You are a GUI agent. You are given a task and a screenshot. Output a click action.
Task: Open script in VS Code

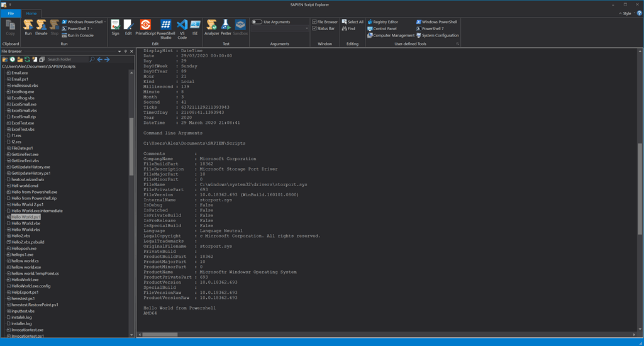182,29
